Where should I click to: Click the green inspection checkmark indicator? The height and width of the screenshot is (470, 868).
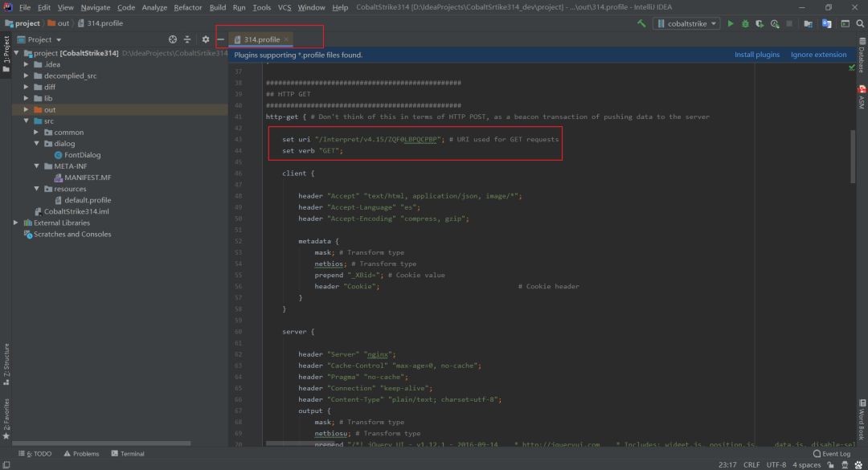pyautogui.click(x=851, y=68)
